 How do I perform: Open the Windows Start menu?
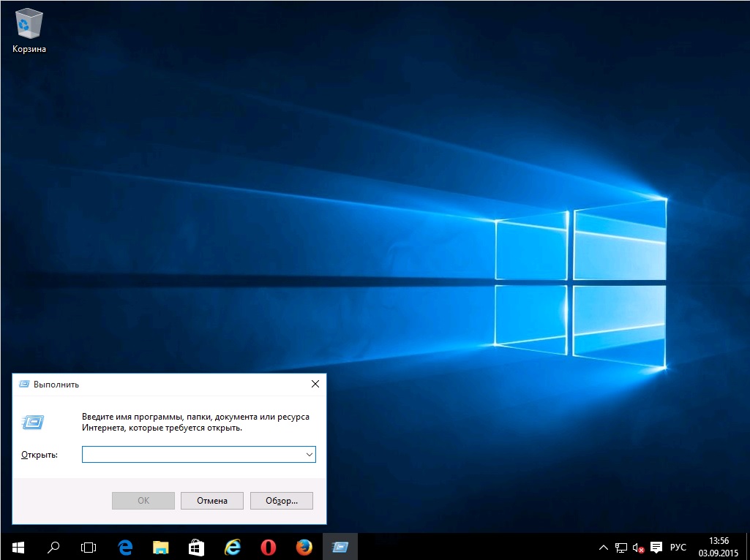click(18, 547)
